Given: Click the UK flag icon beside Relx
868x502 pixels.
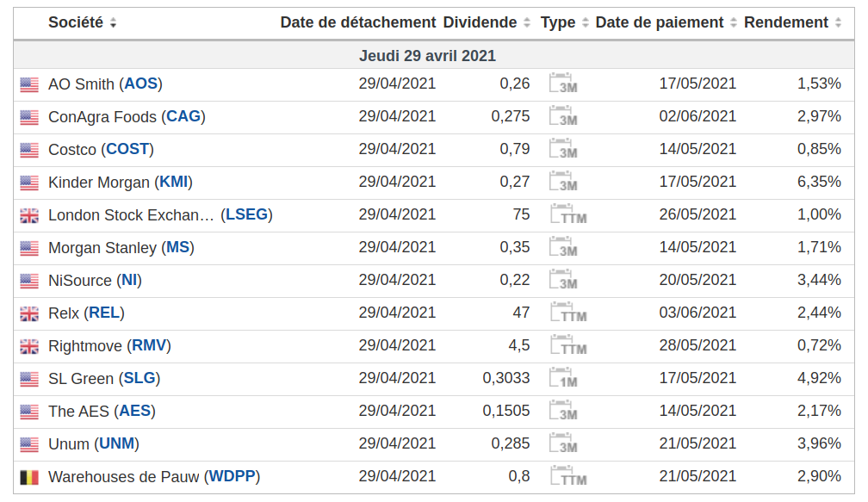Looking at the screenshot, I should point(29,313).
